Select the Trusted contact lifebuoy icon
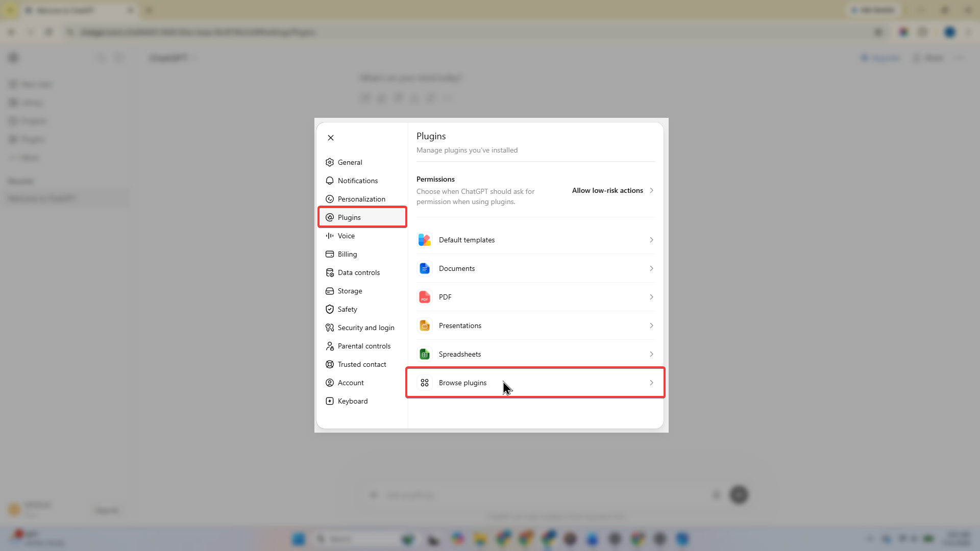The height and width of the screenshot is (551, 980). tap(330, 364)
